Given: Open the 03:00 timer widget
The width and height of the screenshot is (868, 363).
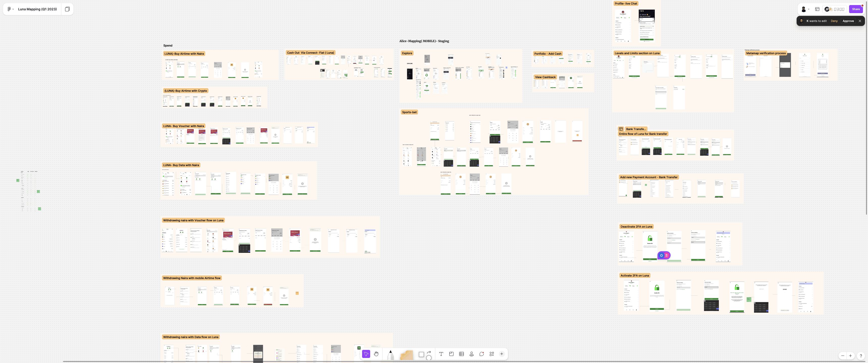Looking at the screenshot, I should coord(835,9).
